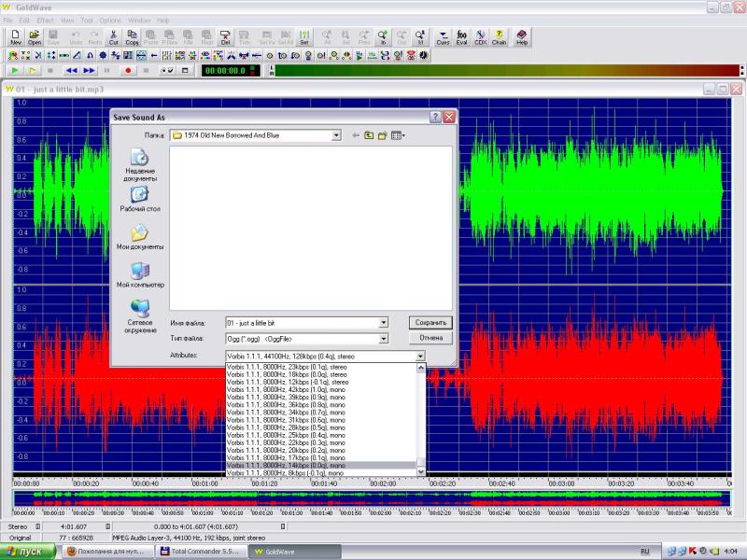The image size is (747, 560).
Task: Open Сетевое окружение in places bar
Action: click(x=140, y=316)
